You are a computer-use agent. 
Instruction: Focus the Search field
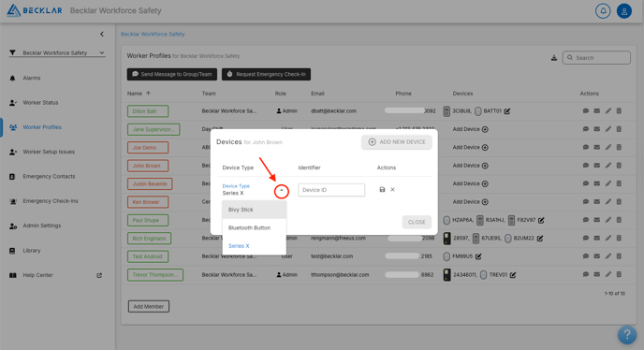[x=596, y=58]
